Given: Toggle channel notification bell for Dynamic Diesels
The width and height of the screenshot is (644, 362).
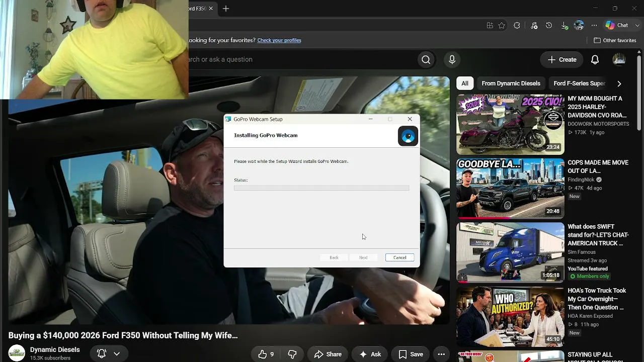Looking at the screenshot, I should pos(109,354).
